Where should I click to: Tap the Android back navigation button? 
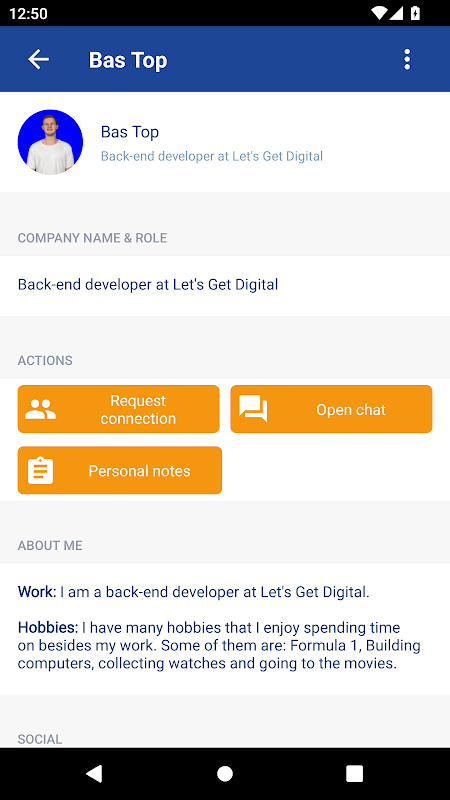pyautogui.click(x=94, y=773)
